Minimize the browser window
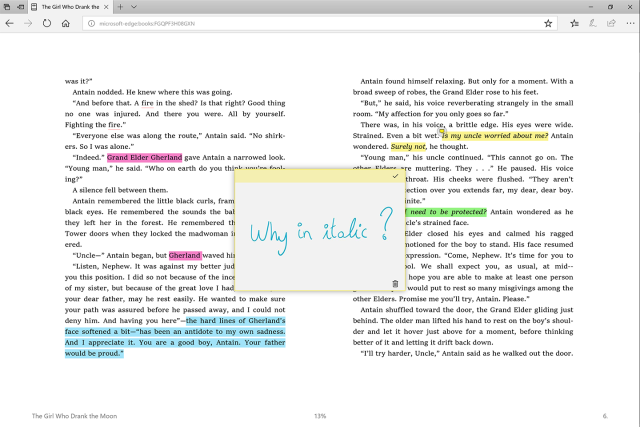The height and width of the screenshot is (427, 640). [x=591, y=7]
